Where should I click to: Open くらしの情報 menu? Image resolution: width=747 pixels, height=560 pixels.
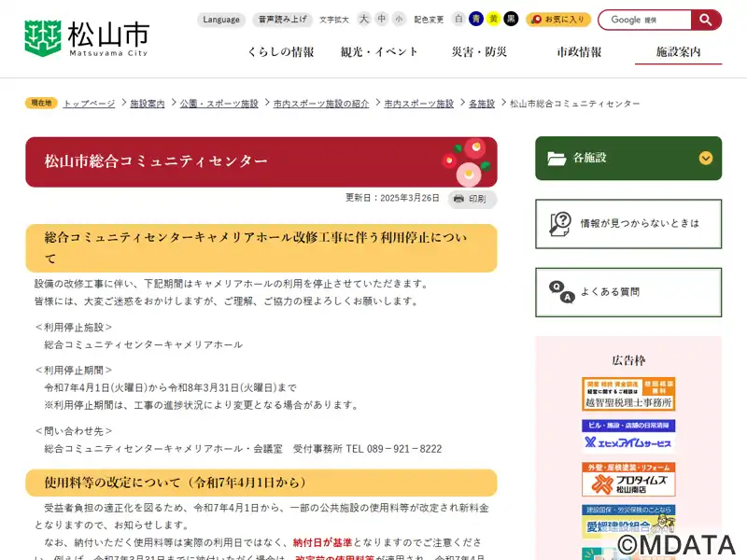click(x=281, y=52)
